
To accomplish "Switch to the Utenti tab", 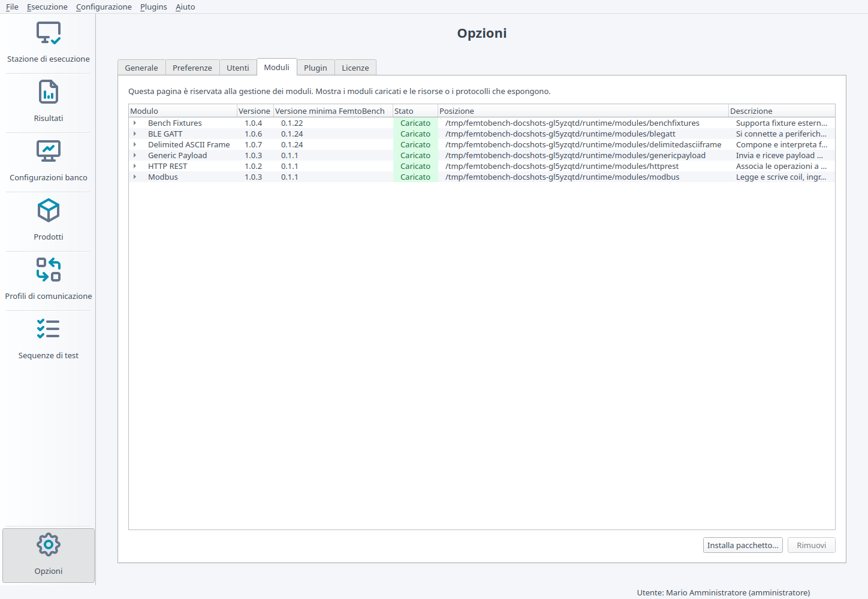I will click(x=238, y=68).
